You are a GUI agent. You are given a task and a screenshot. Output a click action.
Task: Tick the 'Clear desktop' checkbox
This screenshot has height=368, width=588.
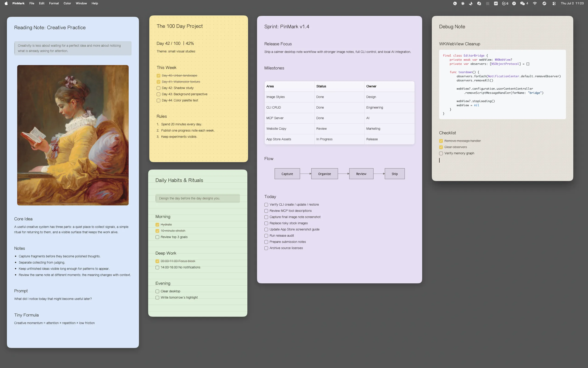[157, 291]
